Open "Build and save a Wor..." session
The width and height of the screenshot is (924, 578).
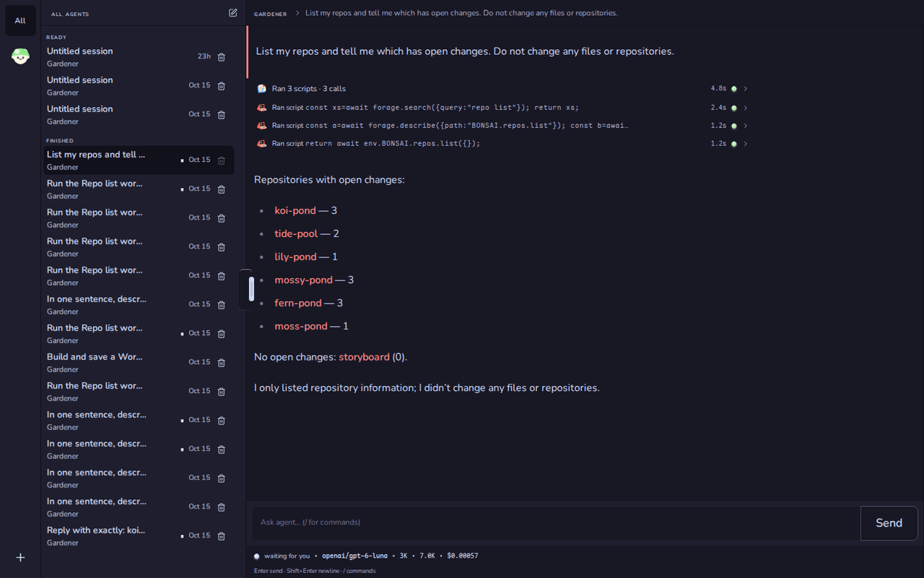click(x=137, y=363)
